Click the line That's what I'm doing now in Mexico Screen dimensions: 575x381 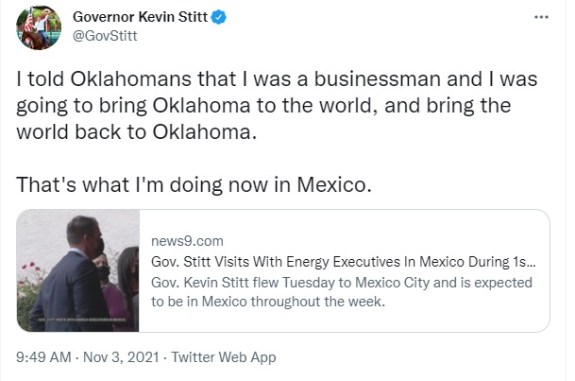(194, 184)
